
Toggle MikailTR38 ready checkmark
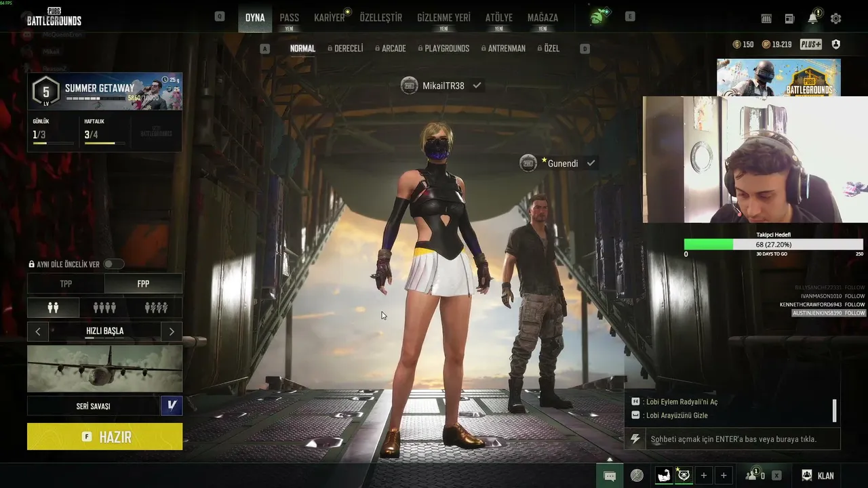coord(477,85)
